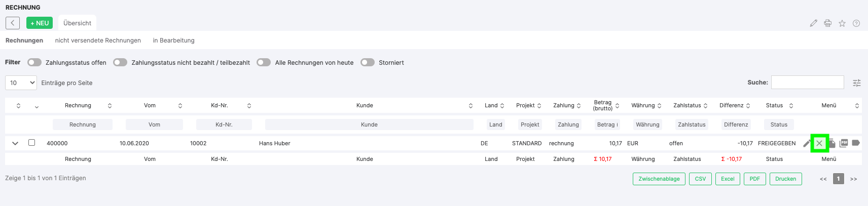This screenshot has height=206, width=868.
Task: Click the green NEU button
Action: click(x=40, y=23)
